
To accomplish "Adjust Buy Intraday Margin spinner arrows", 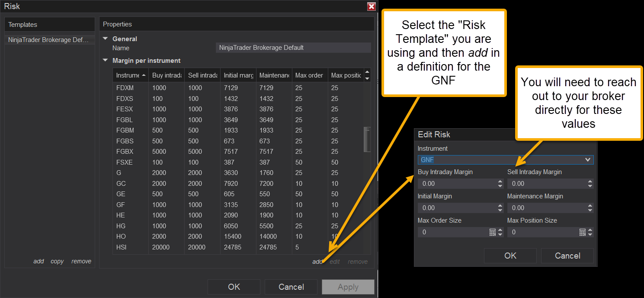I will click(x=500, y=184).
